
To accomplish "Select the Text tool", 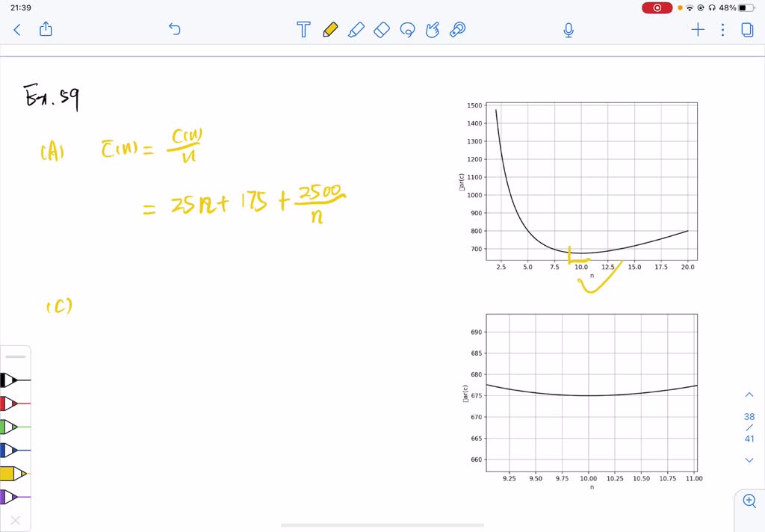I will click(x=303, y=30).
